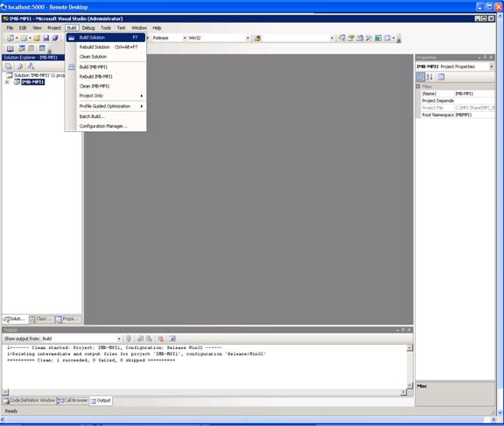Click Properties icon in Solution Explorer toolbar

click(x=9, y=66)
